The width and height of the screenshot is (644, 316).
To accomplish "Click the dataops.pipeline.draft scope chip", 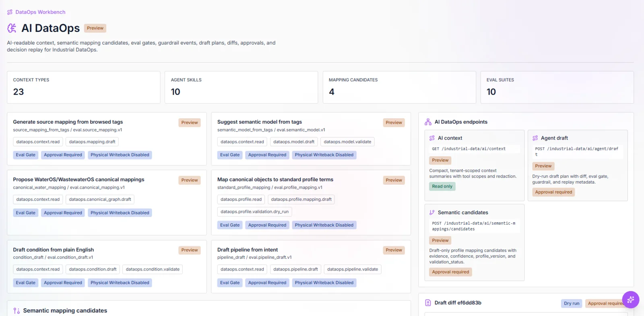I will point(295,269).
